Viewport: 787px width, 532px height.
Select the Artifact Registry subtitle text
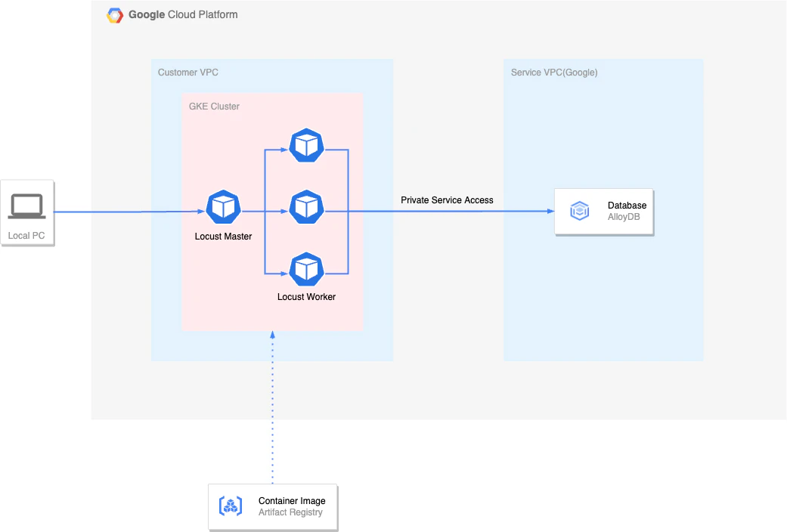point(290,512)
